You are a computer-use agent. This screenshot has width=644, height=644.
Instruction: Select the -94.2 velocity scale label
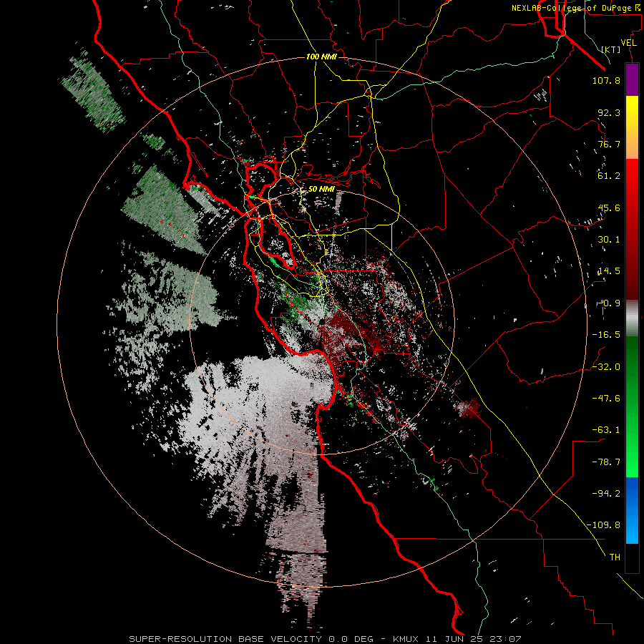point(606,493)
